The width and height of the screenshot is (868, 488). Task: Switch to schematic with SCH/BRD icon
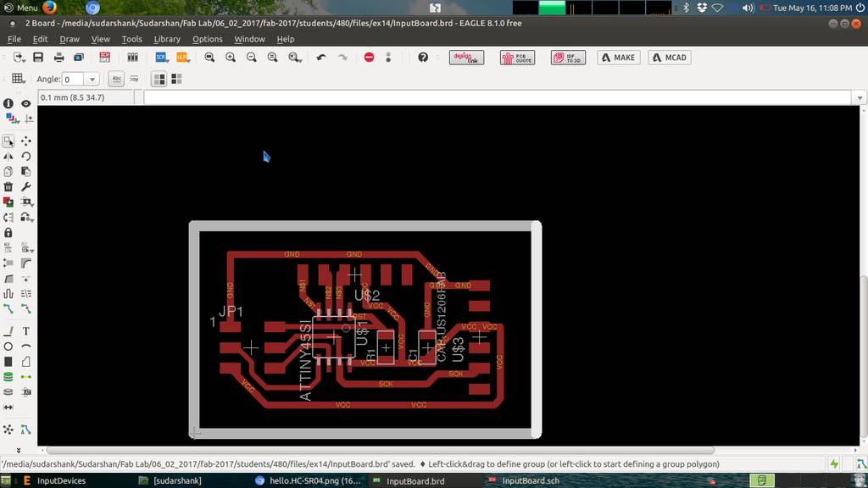[x=104, y=57]
